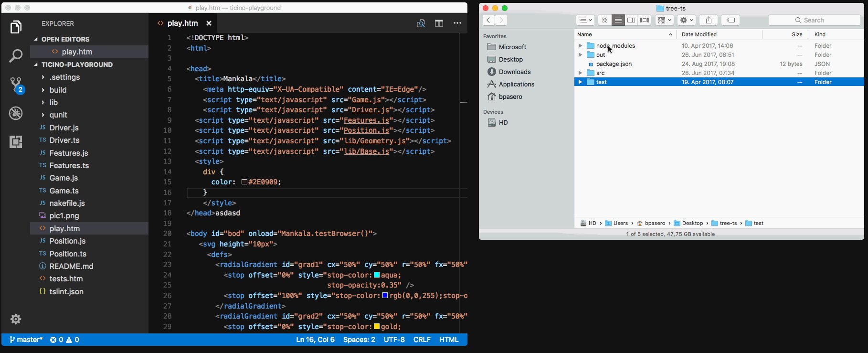Open the Finder Arrange dropdown
Viewport: 868px width, 353px height.
click(664, 20)
